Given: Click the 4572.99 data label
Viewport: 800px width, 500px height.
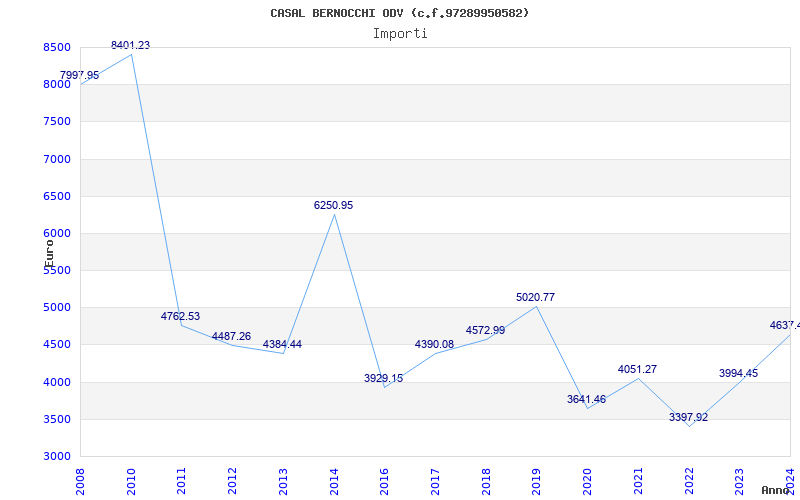Looking at the screenshot, I should [x=485, y=330].
